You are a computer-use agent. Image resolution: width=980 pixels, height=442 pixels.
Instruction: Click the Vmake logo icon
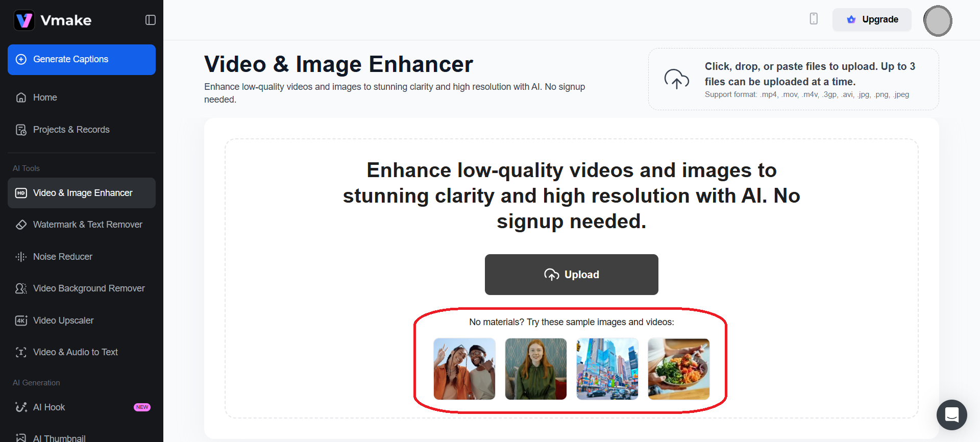point(24,20)
